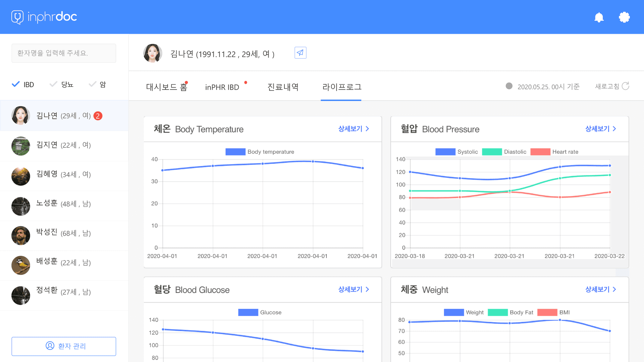Open the settings gear menu

pyautogui.click(x=624, y=17)
